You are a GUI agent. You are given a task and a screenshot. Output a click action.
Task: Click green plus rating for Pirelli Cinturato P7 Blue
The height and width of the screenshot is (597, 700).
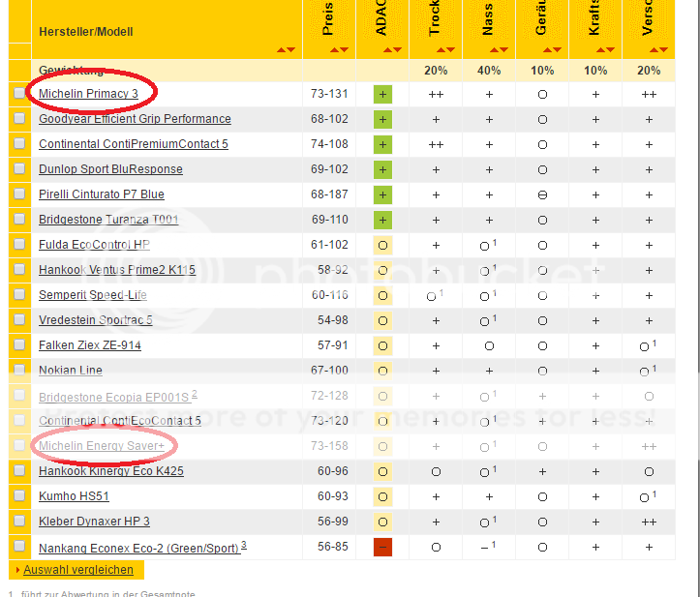[x=382, y=194]
